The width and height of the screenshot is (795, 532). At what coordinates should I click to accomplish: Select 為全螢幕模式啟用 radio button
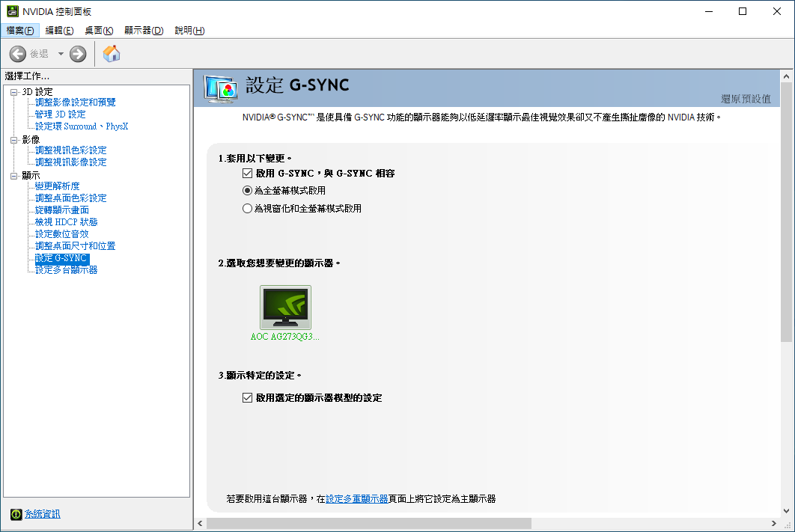point(248,191)
